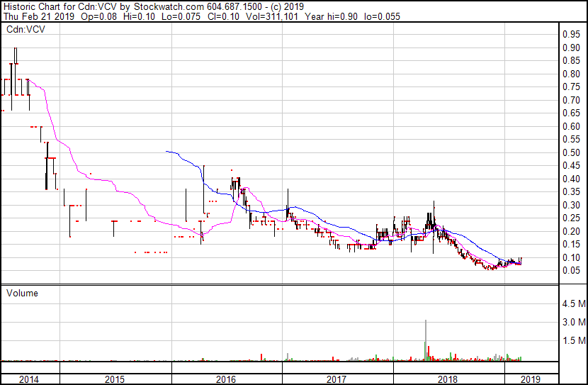Click the 0.15 price axis label

pos(571,245)
